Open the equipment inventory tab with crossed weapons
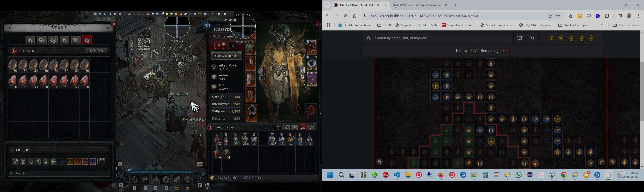The image size is (644, 192). [286, 128]
